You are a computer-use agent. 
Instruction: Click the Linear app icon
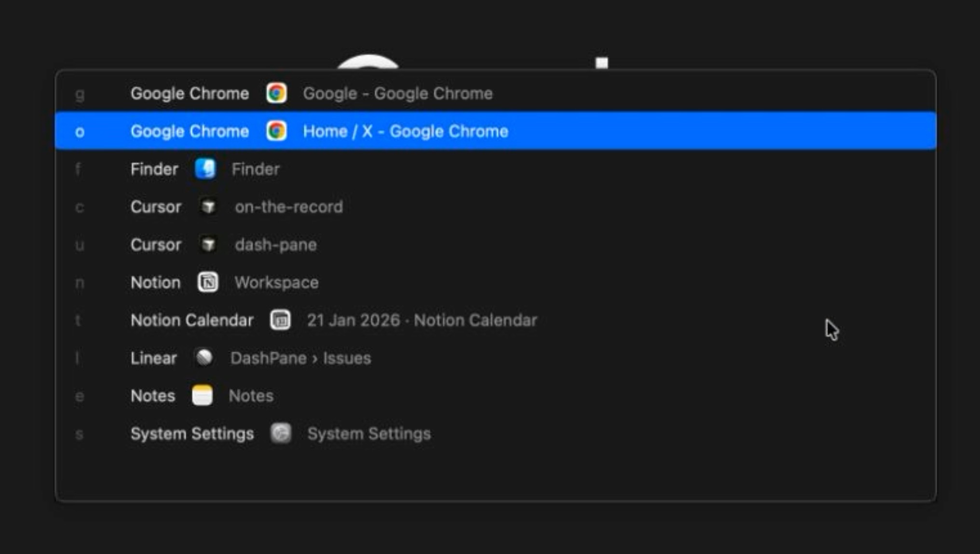click(x=204, y=358)
